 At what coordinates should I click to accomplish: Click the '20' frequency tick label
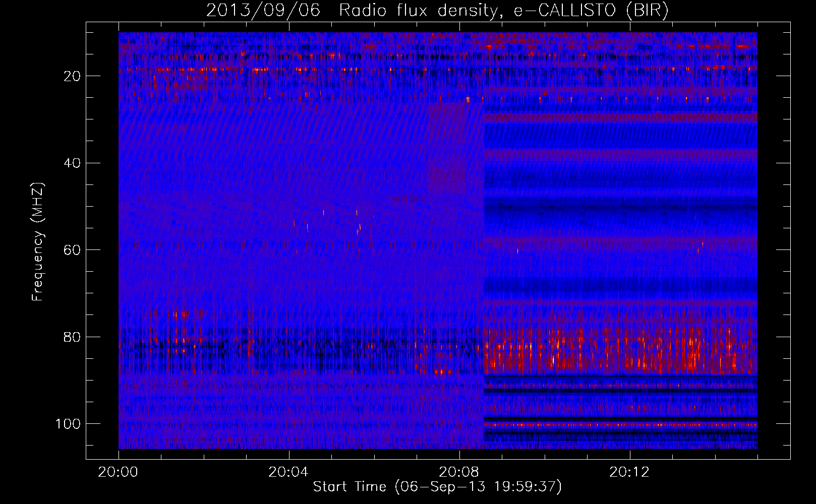click(72, 76)
